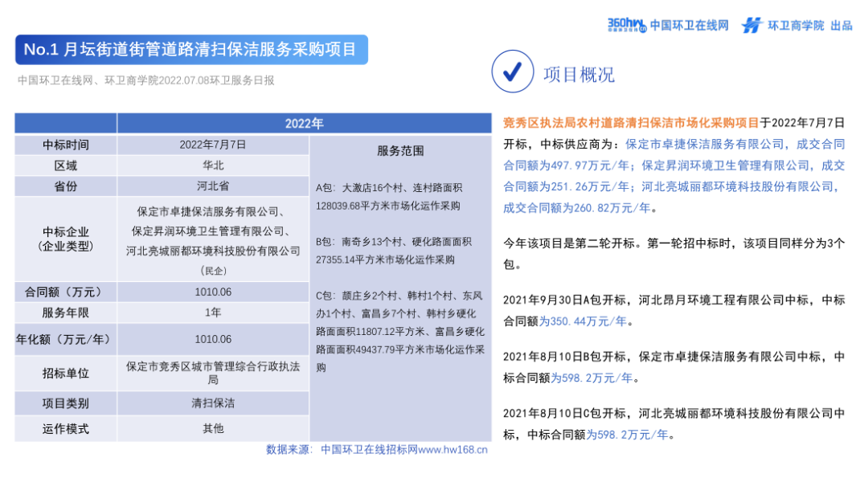Screen dimensions: 868x478
Task: Click the 年化额（万元/年） row label
Action: [x=66, y=339]
